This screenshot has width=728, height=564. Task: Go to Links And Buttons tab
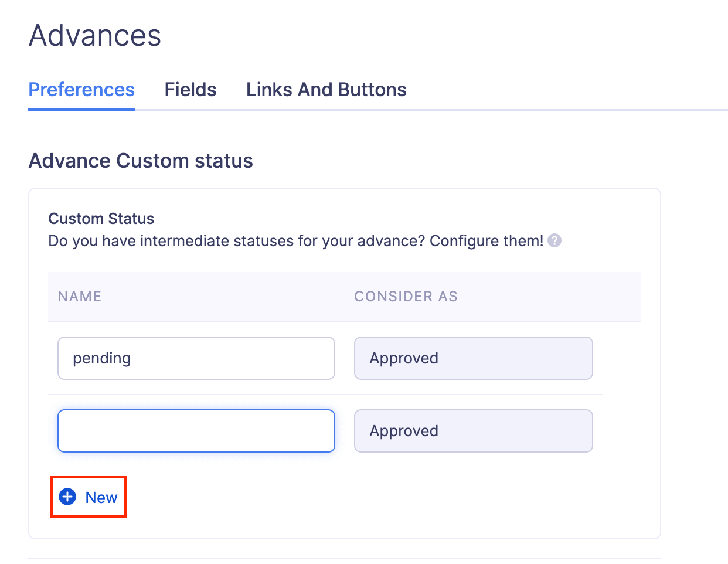pos(326,90)
